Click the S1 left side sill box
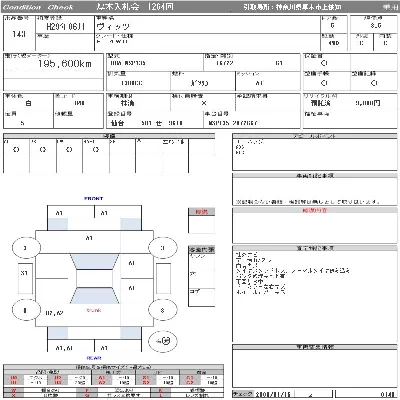 (x=25, y=278)
